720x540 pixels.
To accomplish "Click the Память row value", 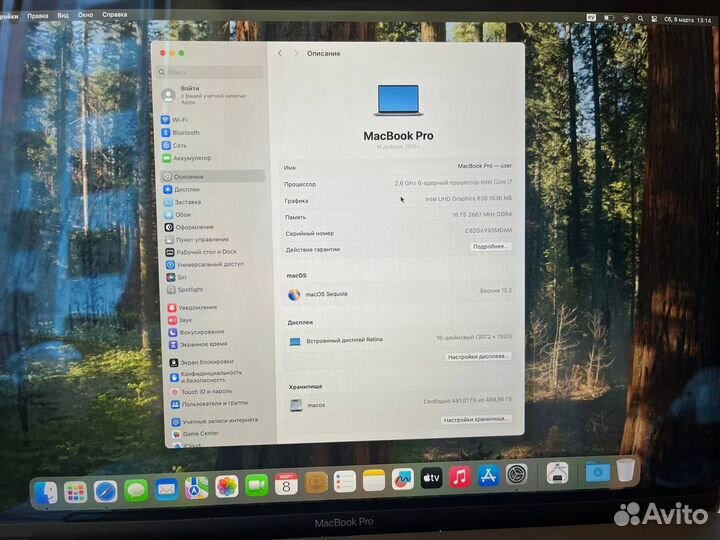I will [x=482, y=214].
